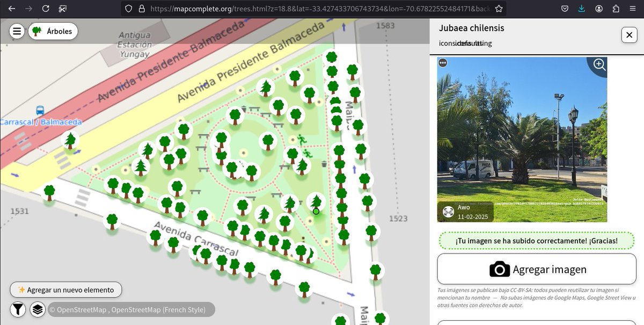Click house number 1523 on the map
The image size is (644, 325).
[x=398, y=218]
